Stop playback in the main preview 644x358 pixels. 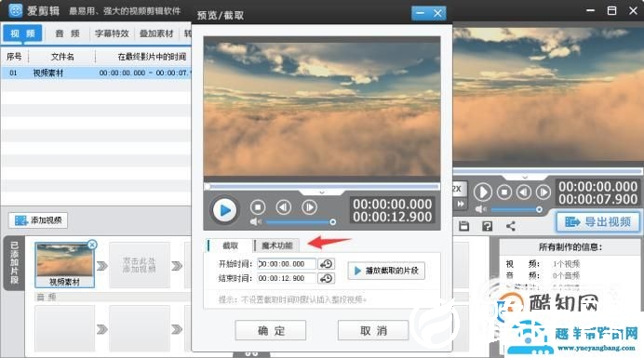pyautogui.click(x=504, y=192)
